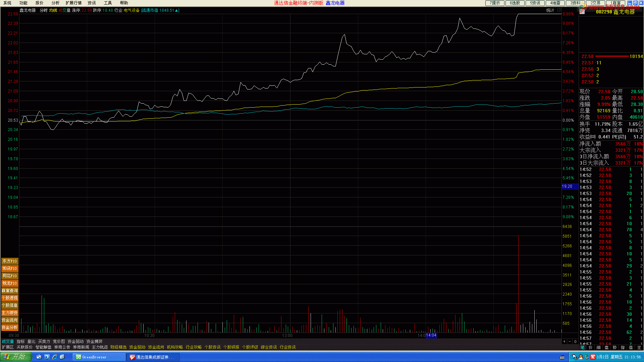Select the 价 tab in right panel
Viewport: 644px width, 362px height.
click(x=591, y=348)
